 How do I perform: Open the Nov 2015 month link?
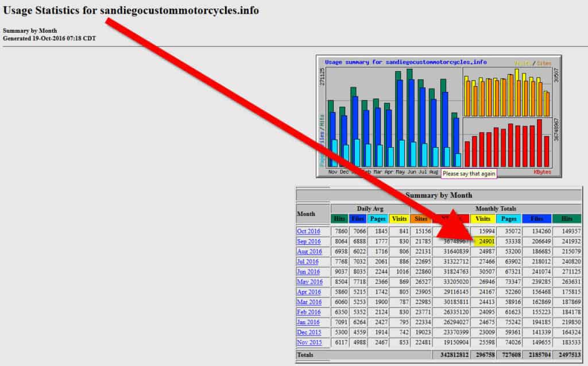pyautogui.click(x=309, y=342)
